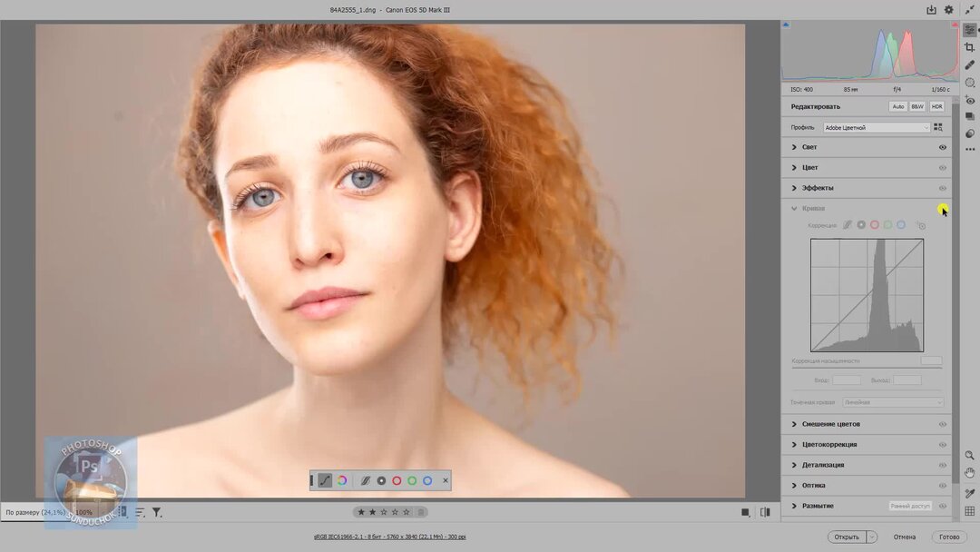Collapse the Кривая panel

pos(794,208)
